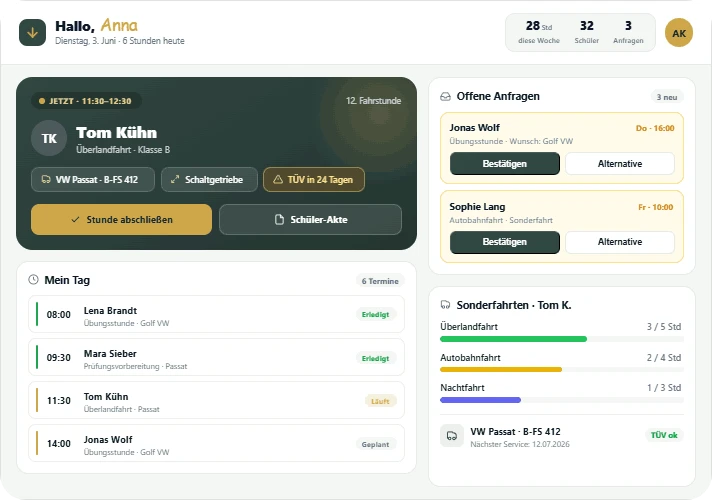Click the Jonas Wolf name in Offene Anfragen
The width and height of the screenshot is (712, 500).
pyautogui.click(x=475, y=128)
